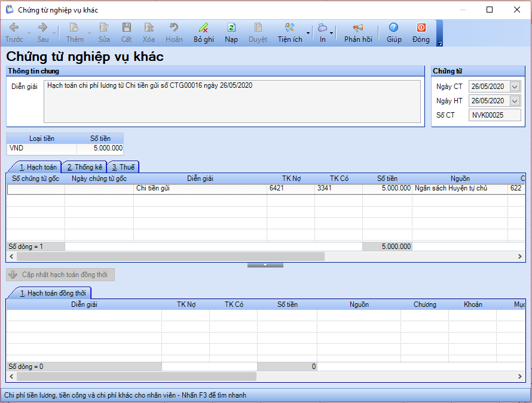Expand the Ngày HT date dropdown
The width and height of the screenshot is (532, 403).
[x=515, y=101]
